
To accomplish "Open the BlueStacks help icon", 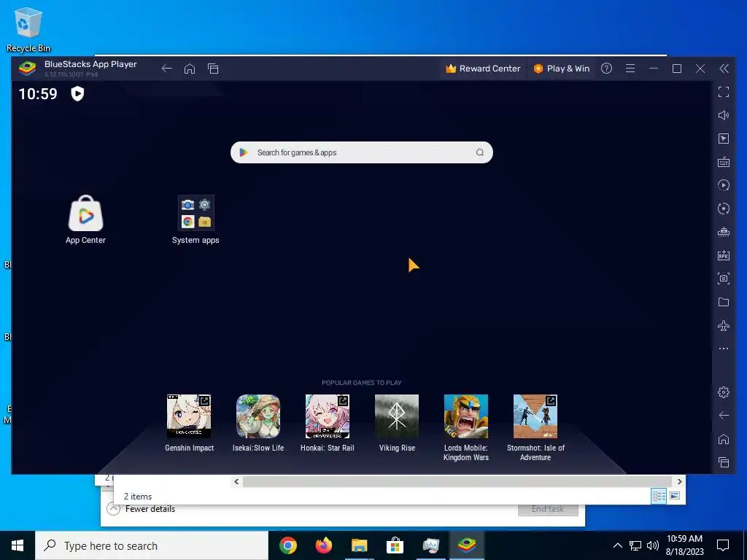I will coord(606,69).
